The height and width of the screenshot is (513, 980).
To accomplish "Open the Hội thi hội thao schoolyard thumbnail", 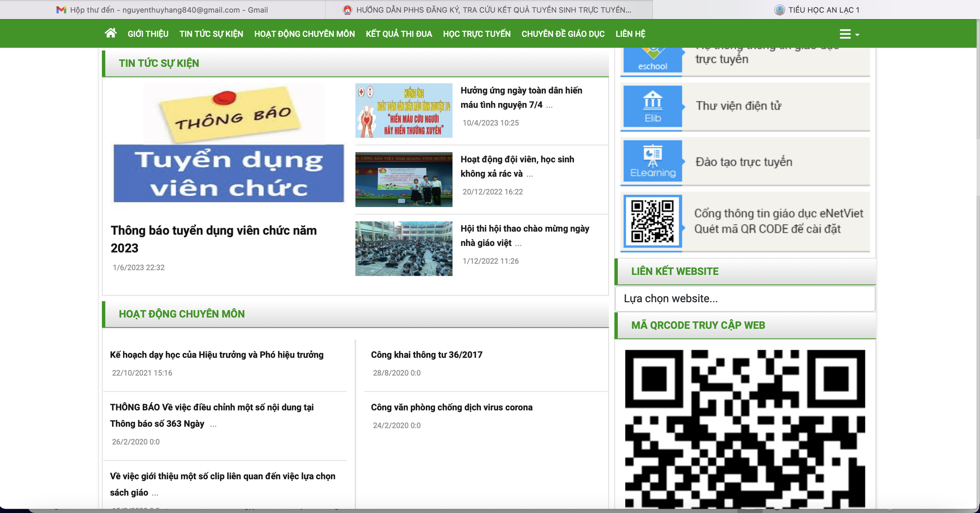I will pyautogui.click(x=404, y=249).
